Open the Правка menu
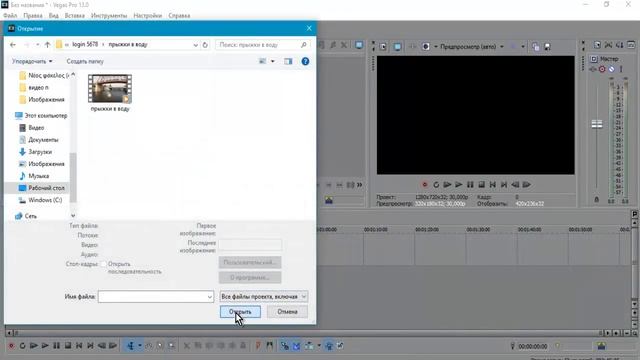640x360 pixels. point(33,16)
